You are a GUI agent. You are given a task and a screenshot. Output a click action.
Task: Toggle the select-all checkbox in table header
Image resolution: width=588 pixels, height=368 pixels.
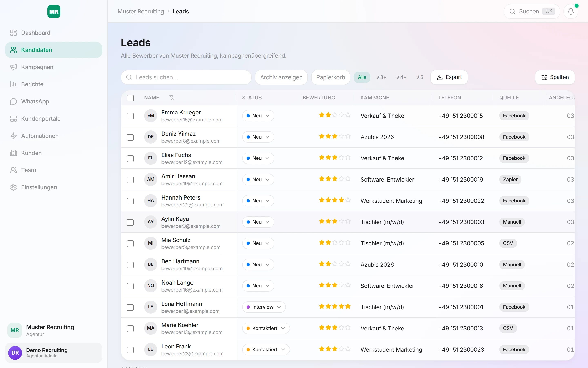click(130, 98)
